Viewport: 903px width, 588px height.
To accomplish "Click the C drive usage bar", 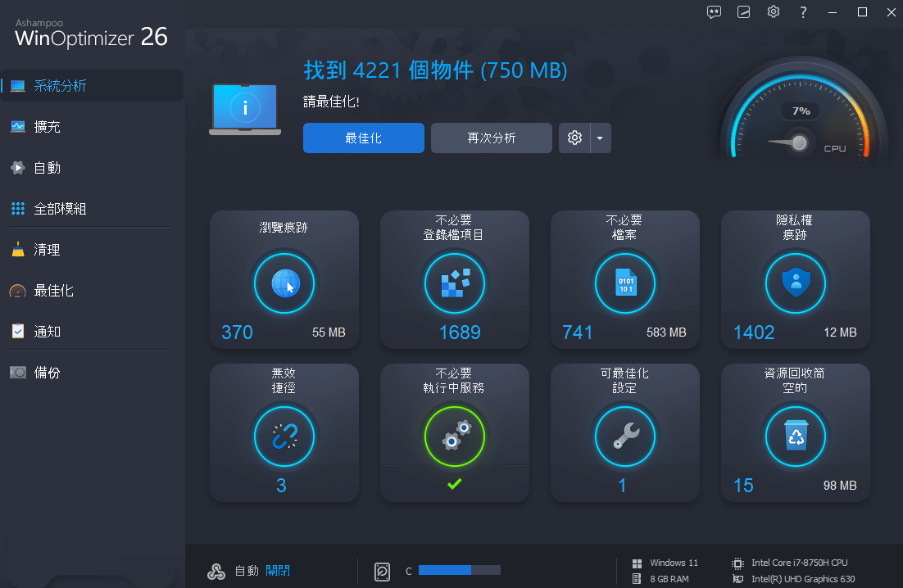I will (x=459, y=570).
